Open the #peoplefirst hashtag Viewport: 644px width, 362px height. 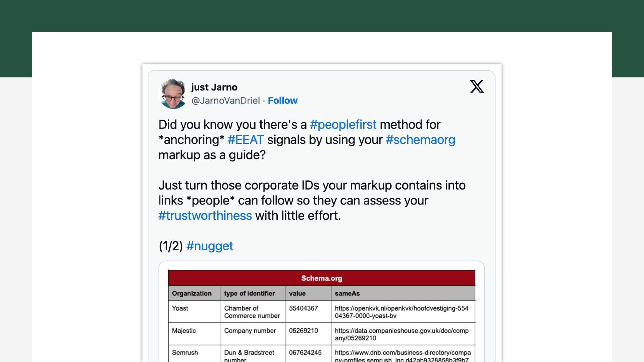click(343, 125)
